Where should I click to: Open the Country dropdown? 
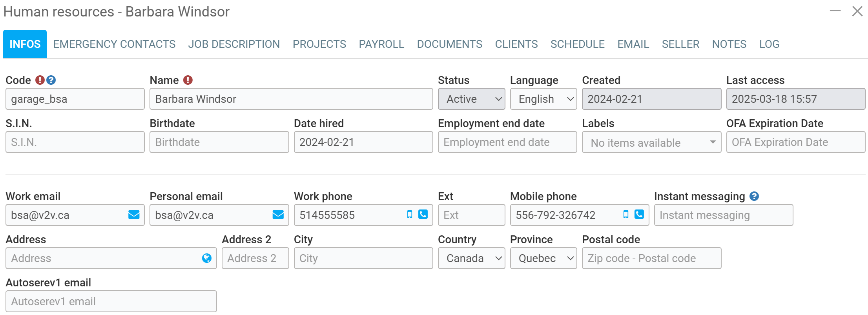(x=471, y=258)
